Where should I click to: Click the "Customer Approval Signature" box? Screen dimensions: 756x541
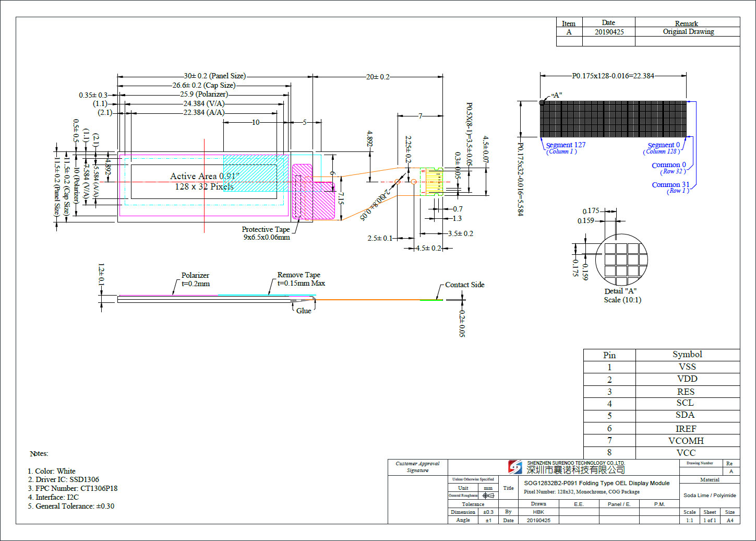click(417, 467)
